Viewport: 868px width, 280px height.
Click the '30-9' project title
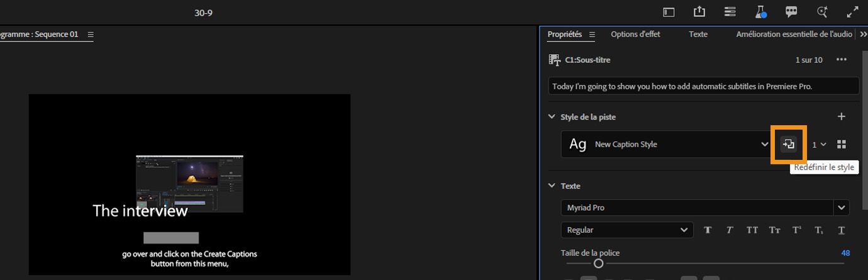[x=203, y=13]
